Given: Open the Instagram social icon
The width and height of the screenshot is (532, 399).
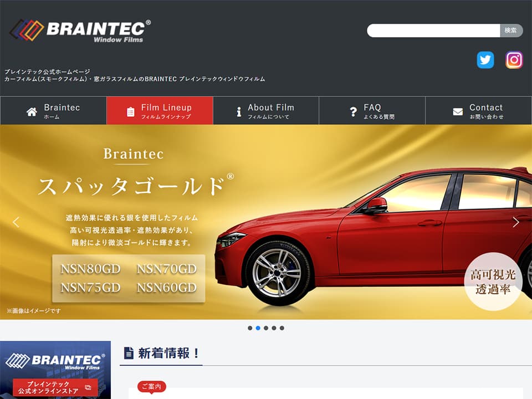Looking at the screenshot, I should 514,60.
